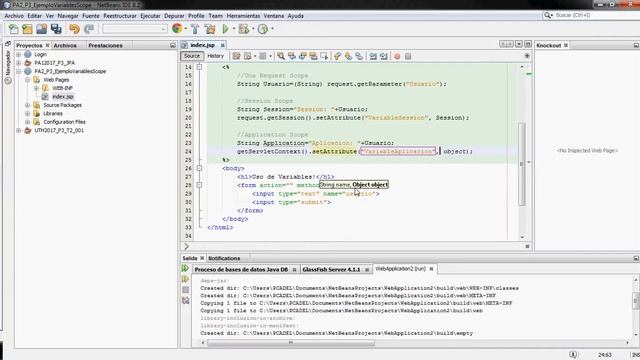Click the Find Selection magnifier icon in editor toolbar
The width and height of the screenshot is (640, 360).
(281, 56)
